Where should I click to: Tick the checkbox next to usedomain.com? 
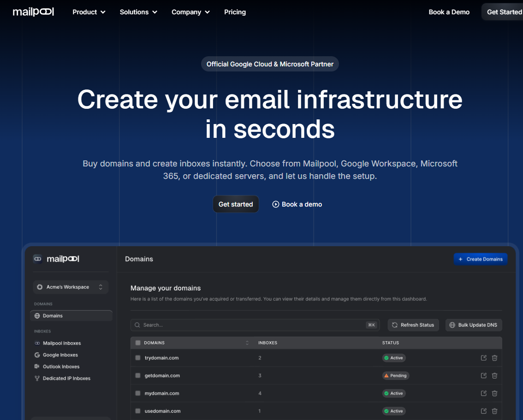137,411
